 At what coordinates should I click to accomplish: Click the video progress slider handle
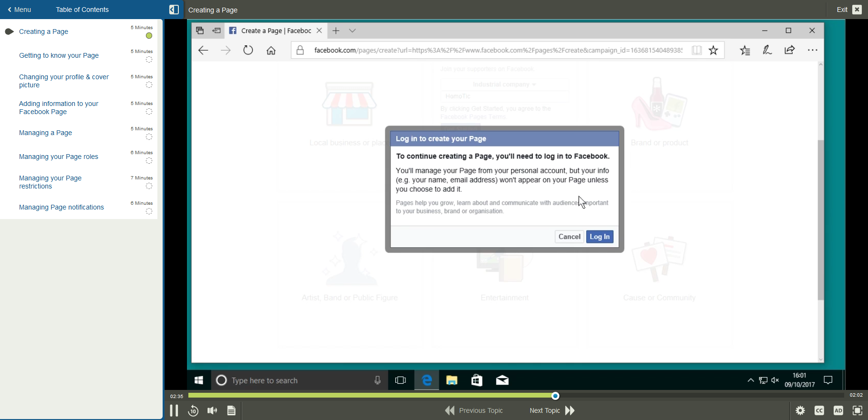click(555, 396)
